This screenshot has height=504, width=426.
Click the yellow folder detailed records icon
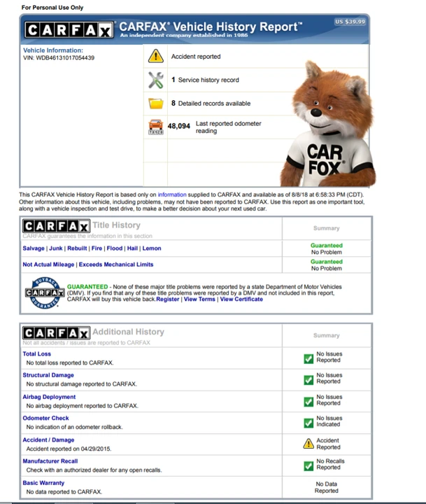tap(156, 103)
